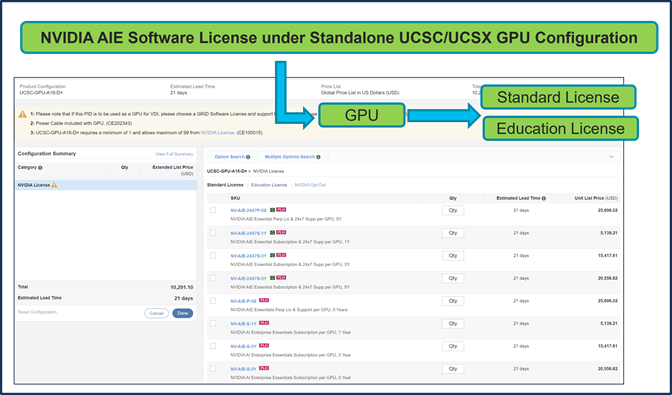Click the pink PLM badge next to NV-AIE-S-3Y

click(x=264, y=346)
